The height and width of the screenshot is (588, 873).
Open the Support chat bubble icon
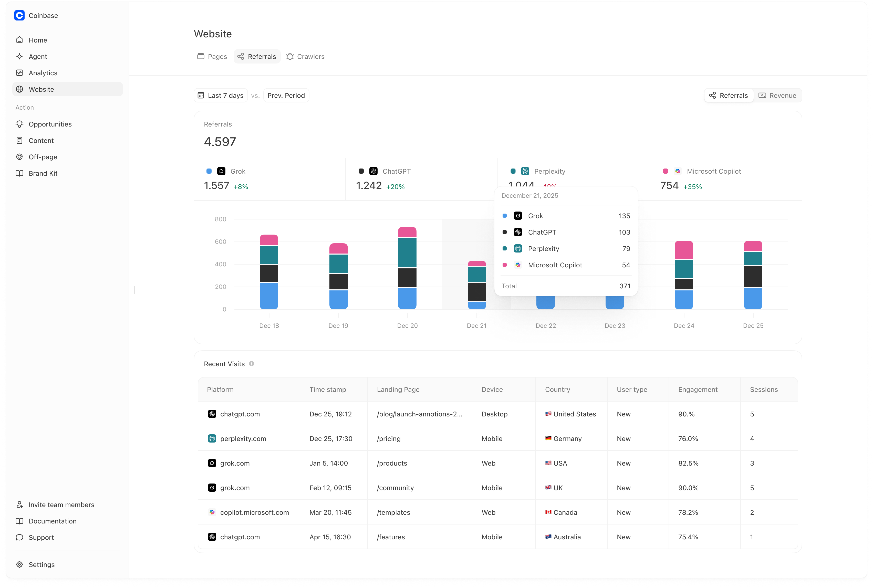pyautogui.click(x=19, y=537)
